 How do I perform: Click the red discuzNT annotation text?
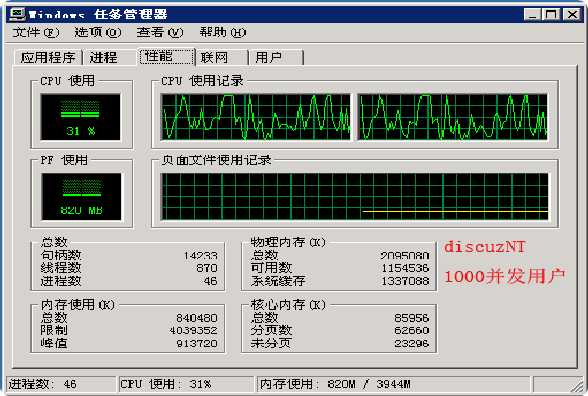[485, 247]
